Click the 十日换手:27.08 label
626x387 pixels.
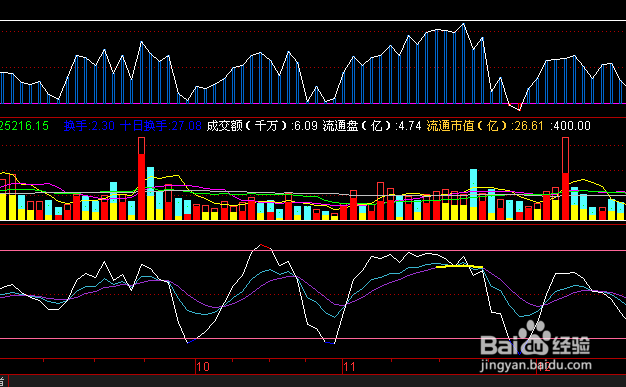coord(161,126)
